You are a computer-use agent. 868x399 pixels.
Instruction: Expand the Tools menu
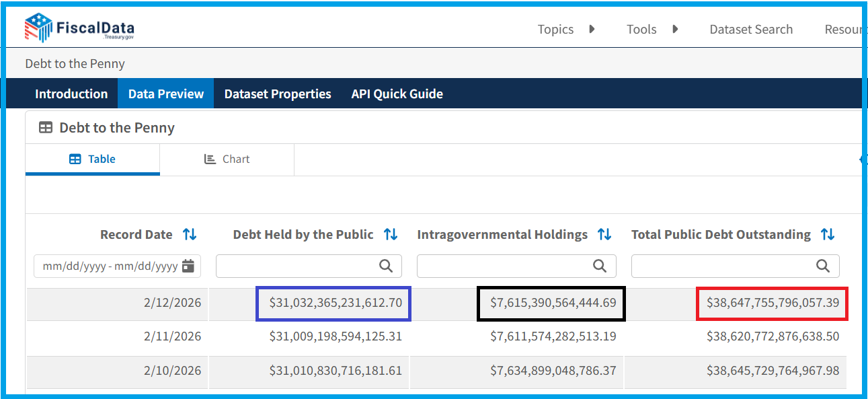(x=652, y=30)
